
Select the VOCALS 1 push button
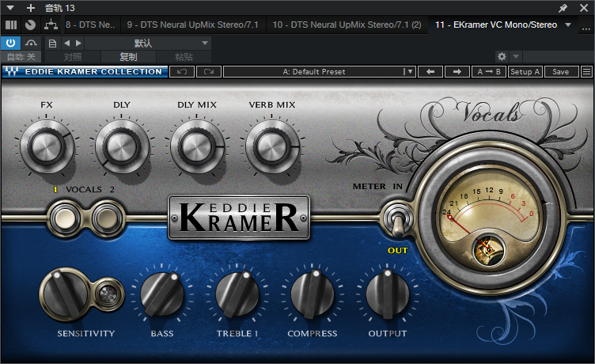65,218
